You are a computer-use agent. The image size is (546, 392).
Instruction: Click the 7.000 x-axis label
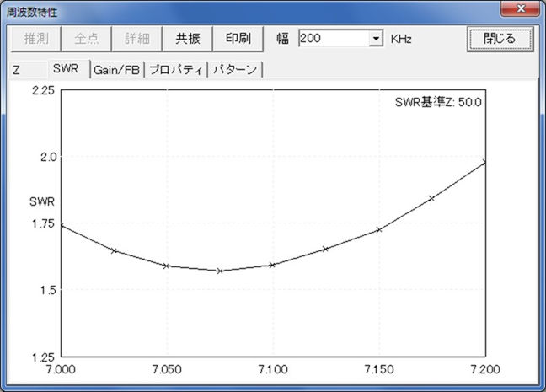61,369
